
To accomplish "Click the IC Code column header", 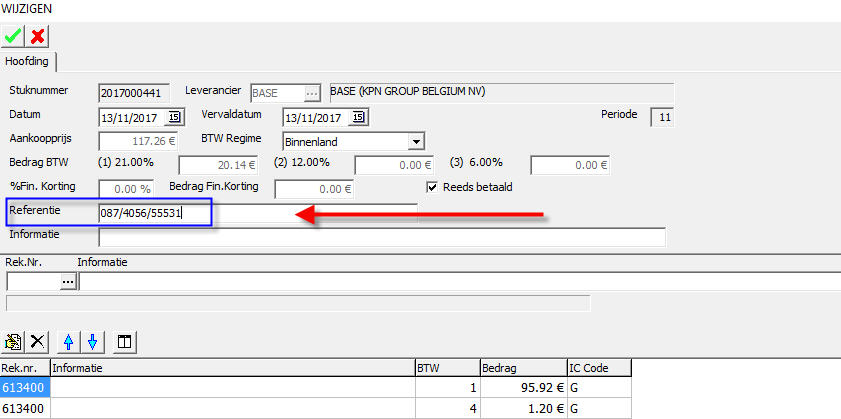I will click(598, 368).
